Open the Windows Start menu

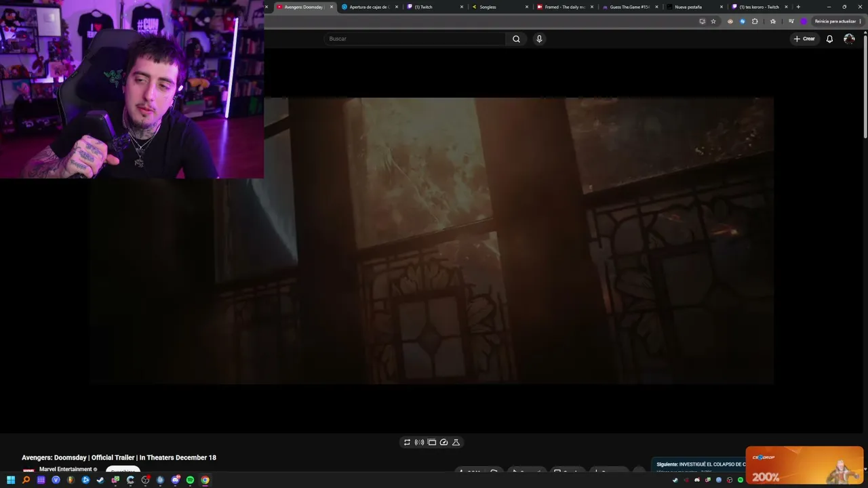click(11, 480)
